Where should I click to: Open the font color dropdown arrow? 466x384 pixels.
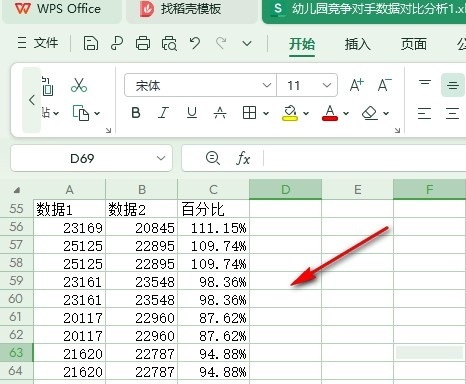pyautogui.click(x=346, y=113)
